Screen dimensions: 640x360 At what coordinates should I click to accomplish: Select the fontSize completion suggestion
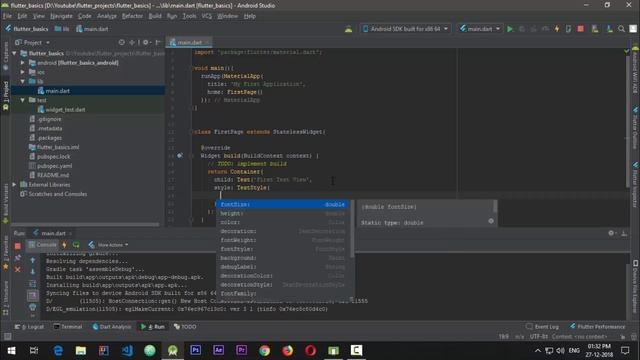pyautogui.click(x=282, y=204)
